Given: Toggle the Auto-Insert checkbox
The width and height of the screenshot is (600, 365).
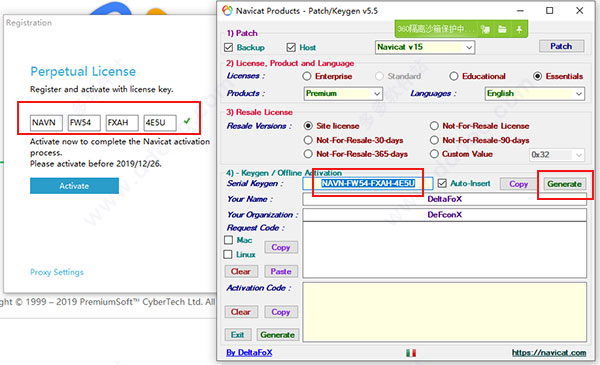Looking at the screenshot, I should 442,183.
